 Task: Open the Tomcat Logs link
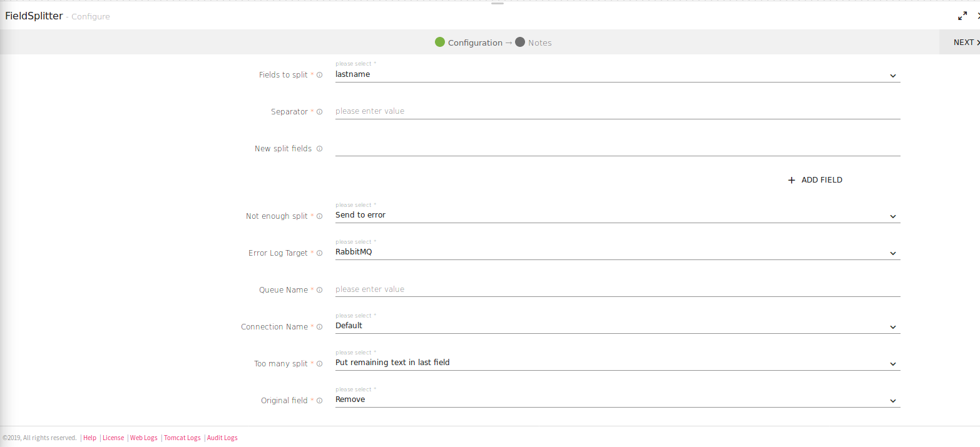(182, 438)
